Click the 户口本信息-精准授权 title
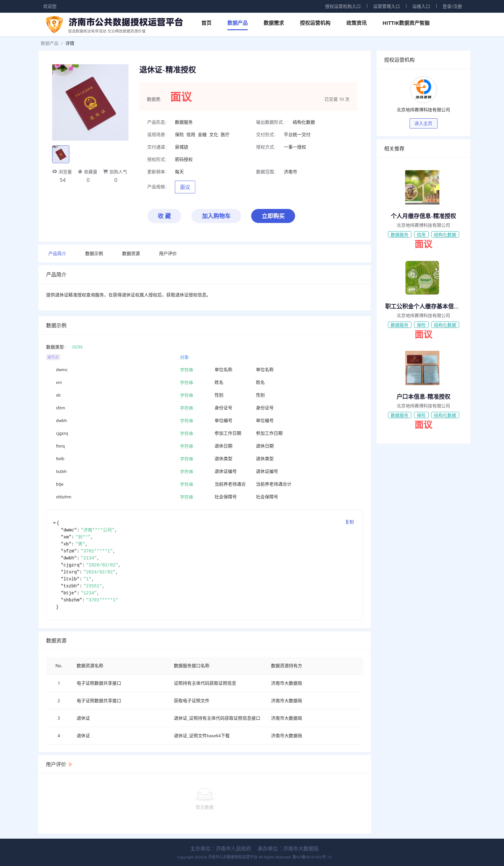Screen dimensions: 504x866 pos(423,397)
